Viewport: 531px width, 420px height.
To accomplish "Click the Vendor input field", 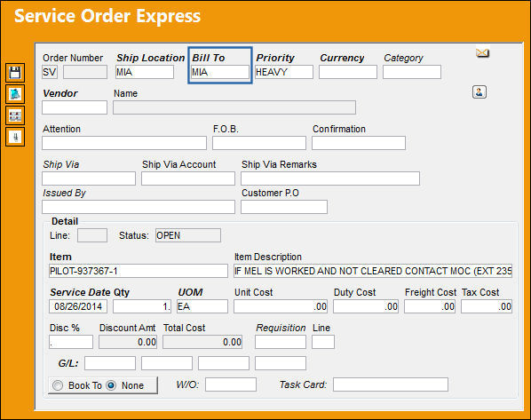I will pos(75,107).
